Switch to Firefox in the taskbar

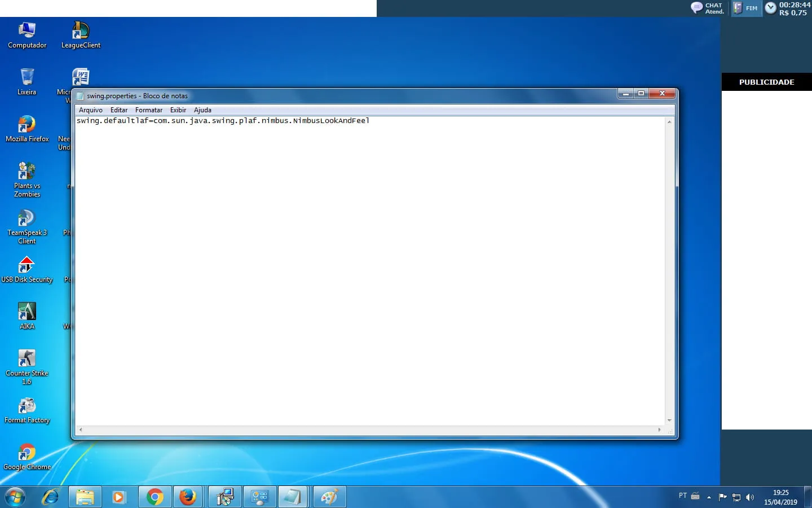click(x=188, y=497)
